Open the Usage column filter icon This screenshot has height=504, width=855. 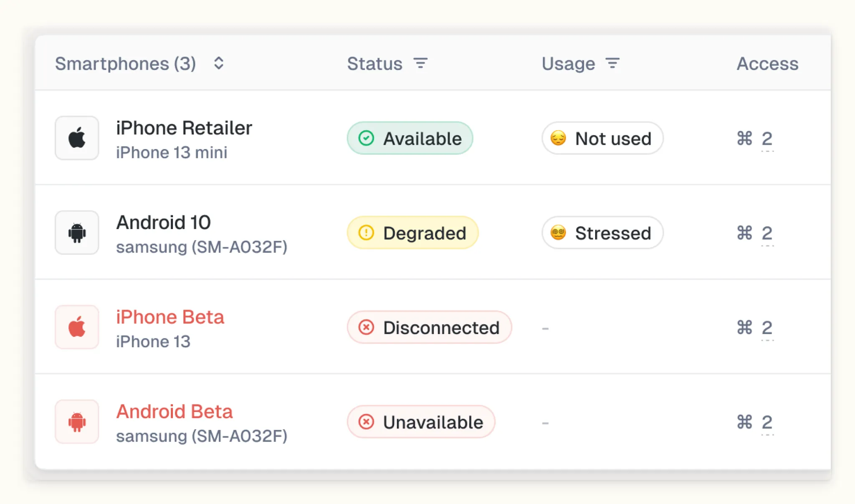(612, 63)
